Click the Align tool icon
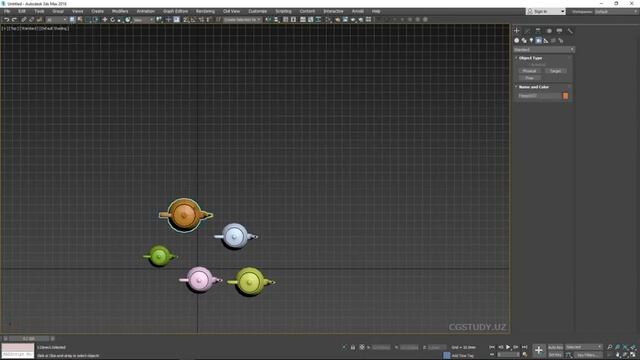Screen dimensions: 640x360 [x=276, y=20]
